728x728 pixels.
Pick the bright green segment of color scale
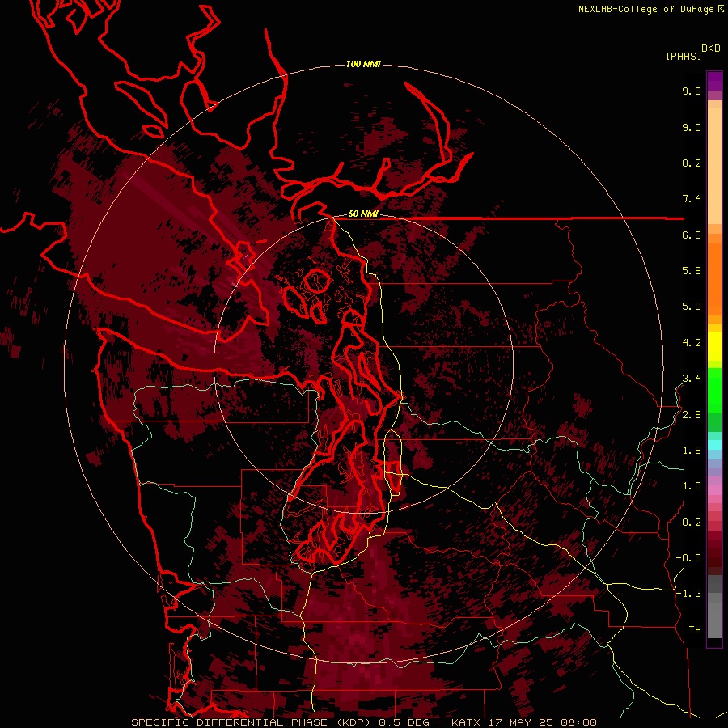714,390
